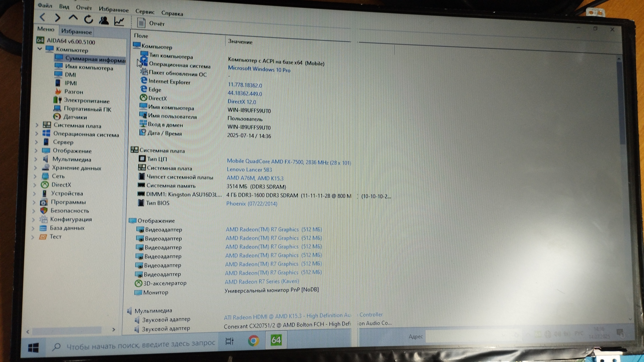Click the Forward navigation arrow
Screen dimensions: 644x362
58,18
